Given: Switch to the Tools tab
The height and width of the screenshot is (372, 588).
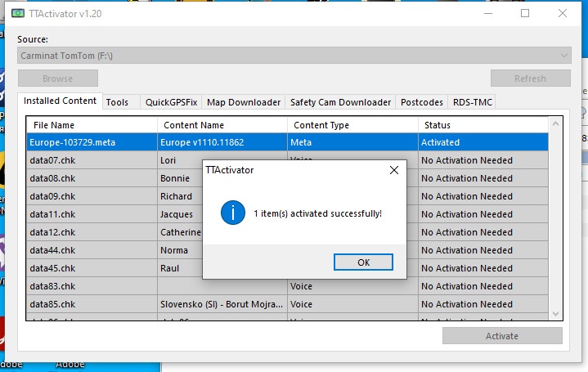Looking at the screenshot, I should pyautogui.click(x=117, y=102).
